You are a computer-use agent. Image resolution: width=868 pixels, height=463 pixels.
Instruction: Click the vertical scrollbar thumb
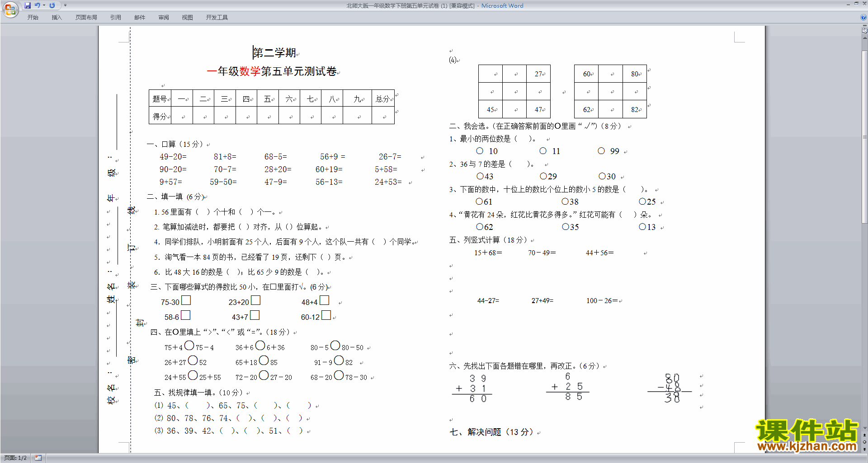point(865,136)
